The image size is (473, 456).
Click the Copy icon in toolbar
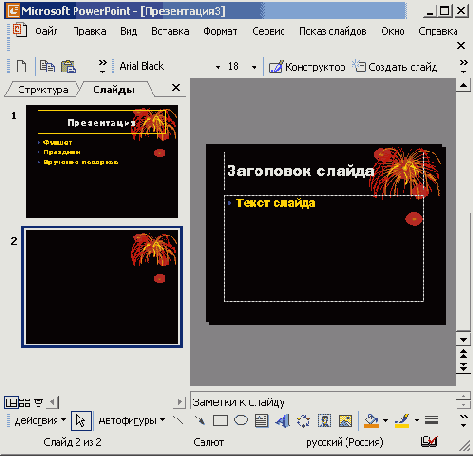point(47,66)
